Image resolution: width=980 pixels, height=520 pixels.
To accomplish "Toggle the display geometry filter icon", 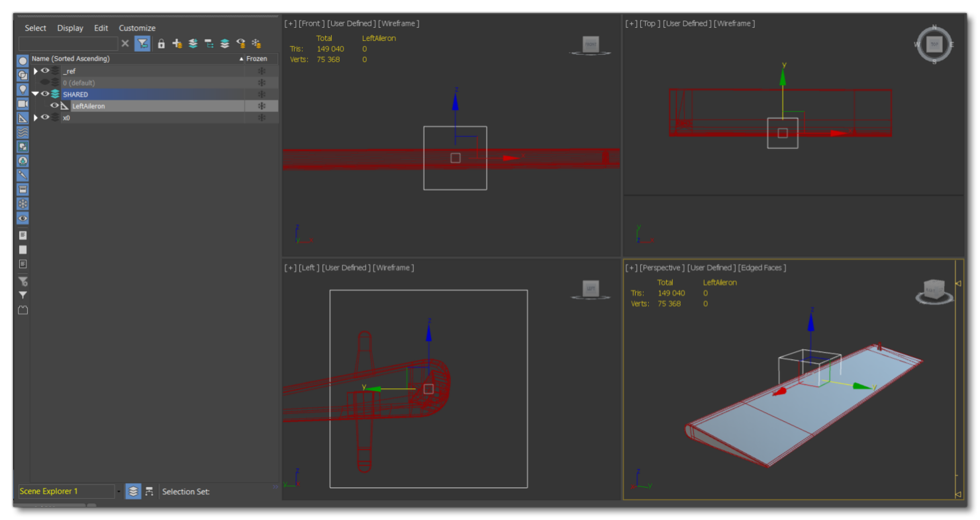I will tap(23, 61).
